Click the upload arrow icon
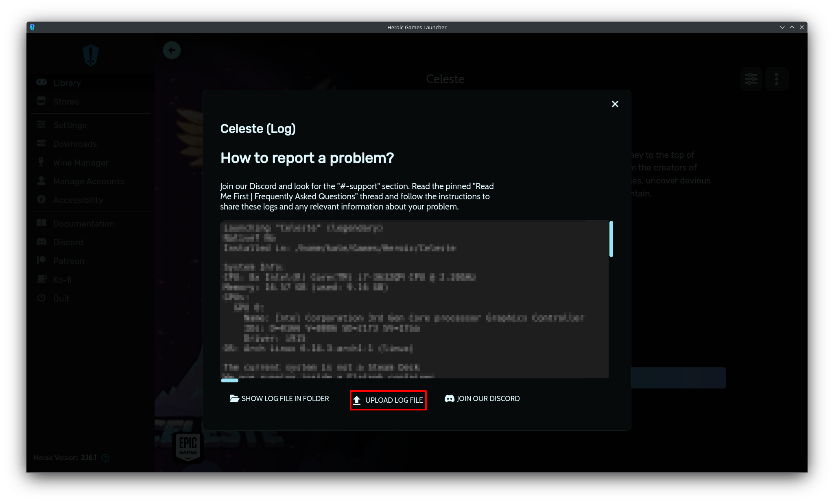The width and height of the screenshot is (834, 504). [357, 400]
